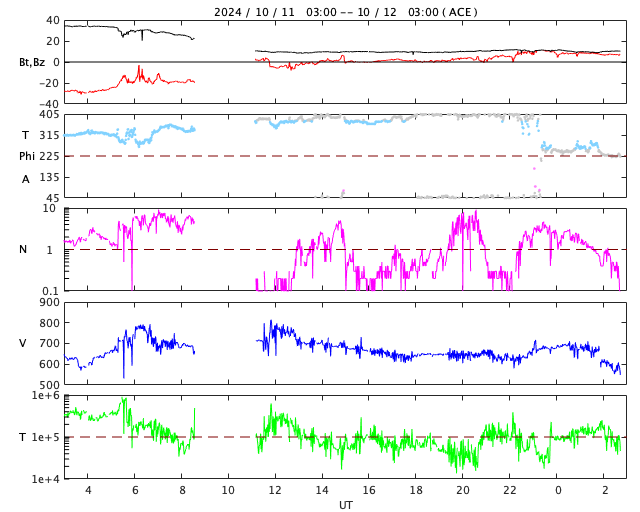This screenshot has width=640, height=512.
Task: Click the '225' angle tick label
Action: [49, 156]
